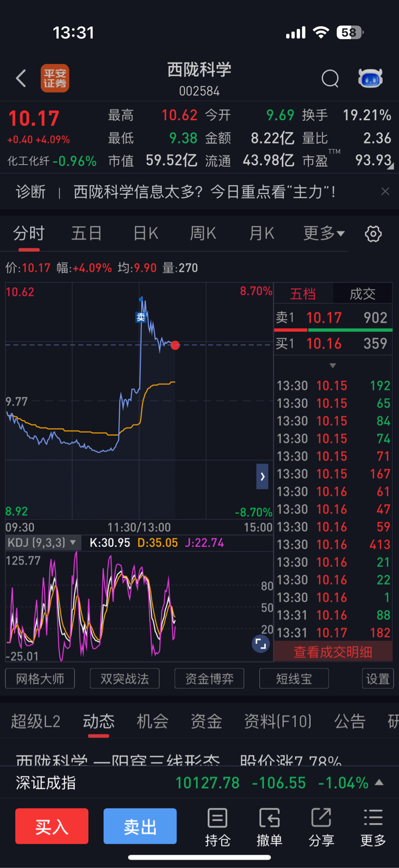Click 化工化纤 sector label
This screenshot has height=868, width=399.
(x=29, y=161)
